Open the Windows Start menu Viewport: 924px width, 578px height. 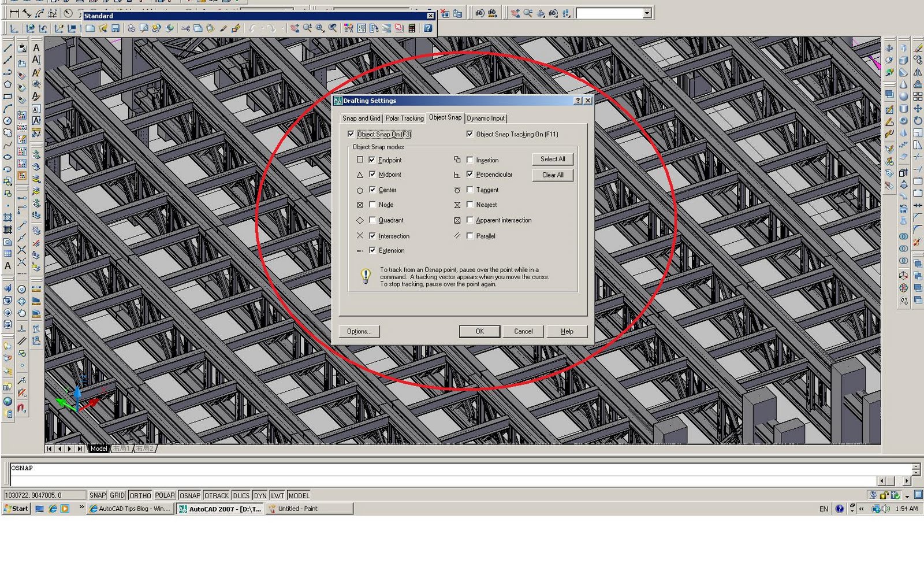(17, 509)
